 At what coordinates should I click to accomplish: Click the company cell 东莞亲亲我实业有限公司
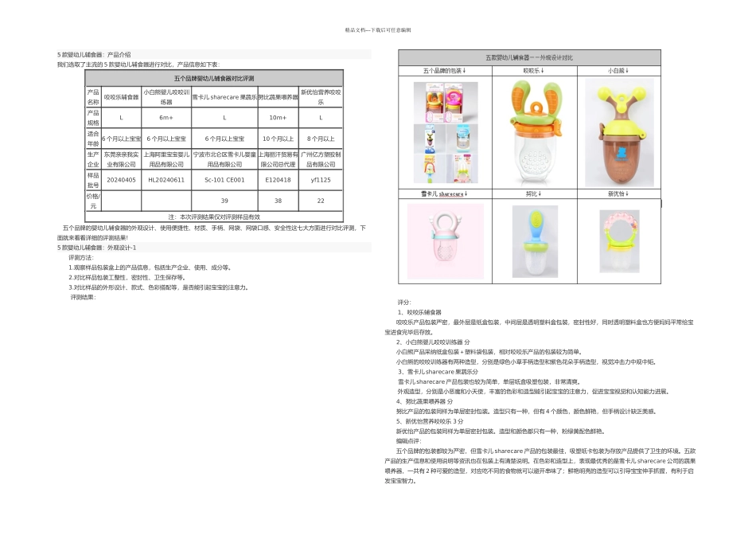pyautogui.click(x=121, y=159)
